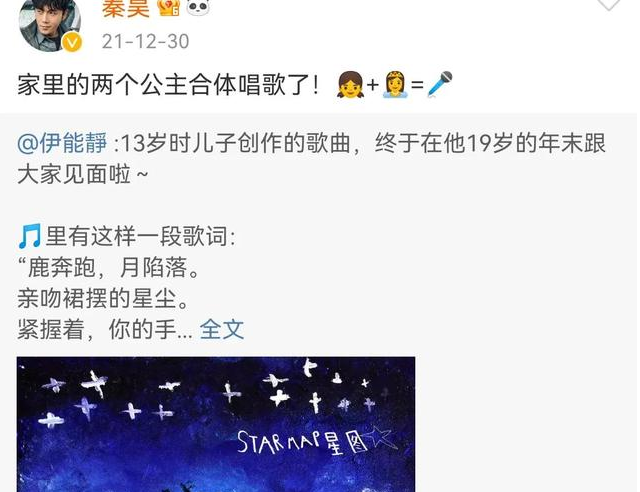This screenshot has height=492, width=640.
Task: Open the orange username at top
Action: coord(126,9)
